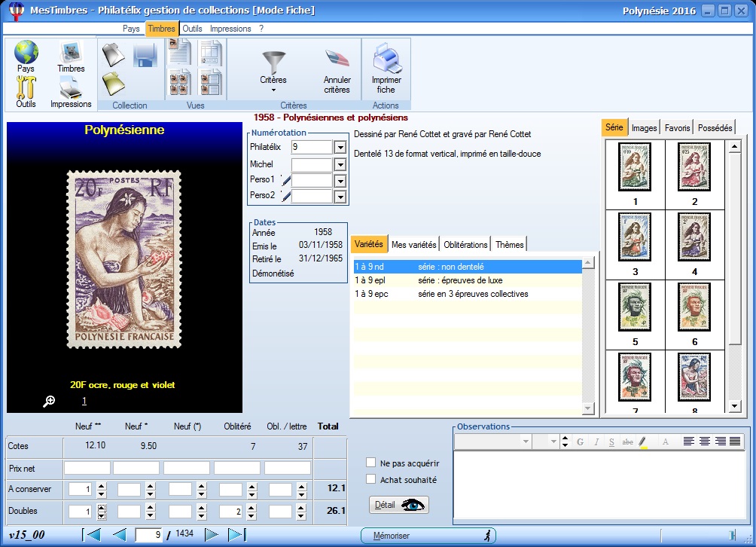Open the Michel number dropdown
This screenshot has width=756, height=547.
(x=340, y=165)
